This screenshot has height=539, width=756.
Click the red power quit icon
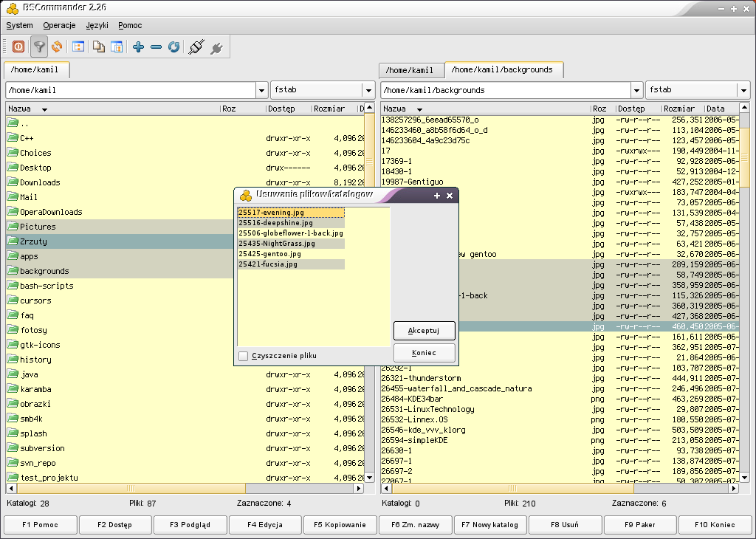click(x=18, y=47)
